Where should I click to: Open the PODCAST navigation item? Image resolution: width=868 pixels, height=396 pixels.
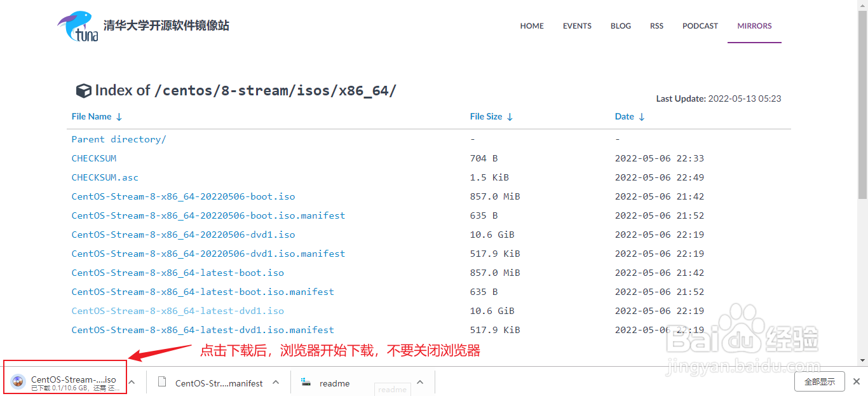coord(700,26)
